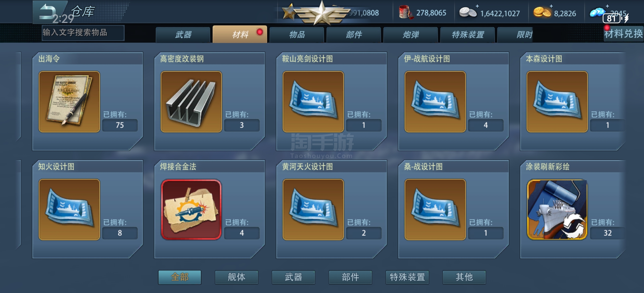Select the 涂装刷新彩绘 paint roller icon

[x=557, y=209]
